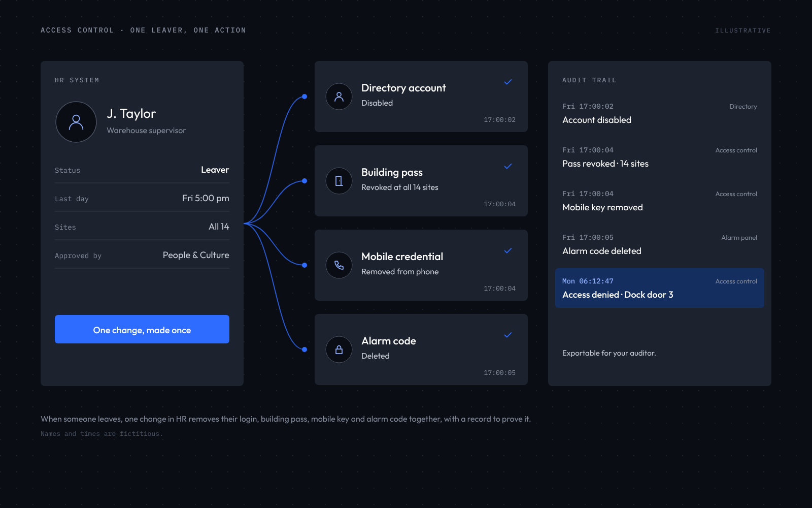Select the Directory account user icon
This screenshot has height=508, width=812.
pyautogui.click(x=339, y=97)
